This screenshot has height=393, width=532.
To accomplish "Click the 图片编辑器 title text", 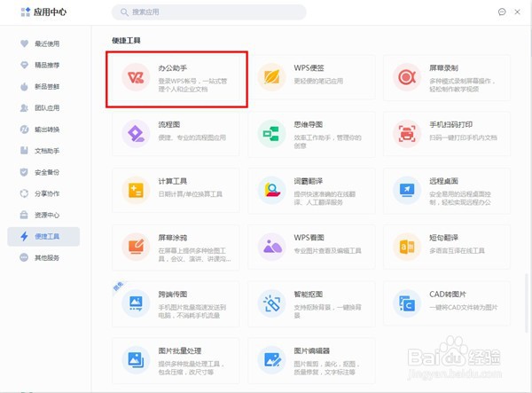I will pyautogui.click(x=312, y=350).
